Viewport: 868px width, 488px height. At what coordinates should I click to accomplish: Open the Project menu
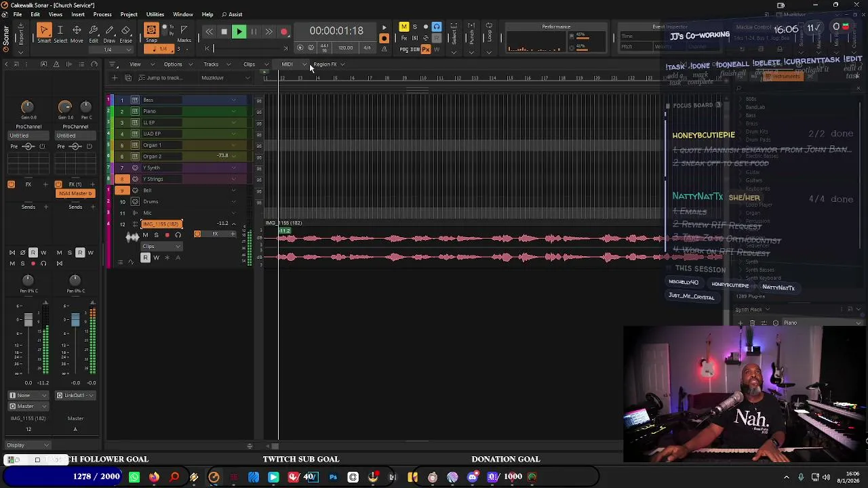pos(129,14)
